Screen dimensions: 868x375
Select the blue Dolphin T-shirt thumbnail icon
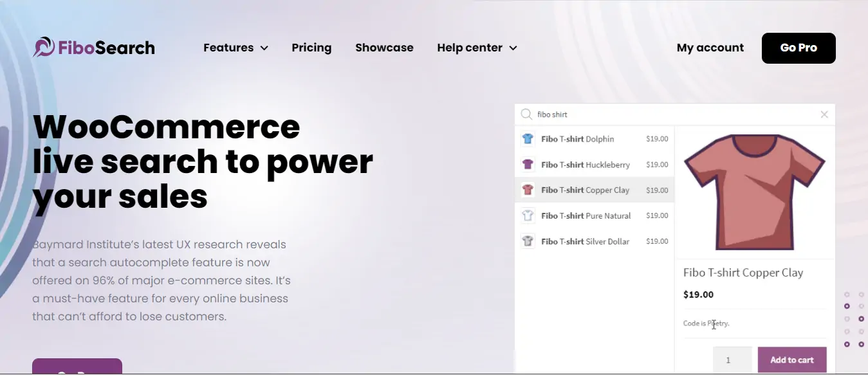tap(528, 139)
